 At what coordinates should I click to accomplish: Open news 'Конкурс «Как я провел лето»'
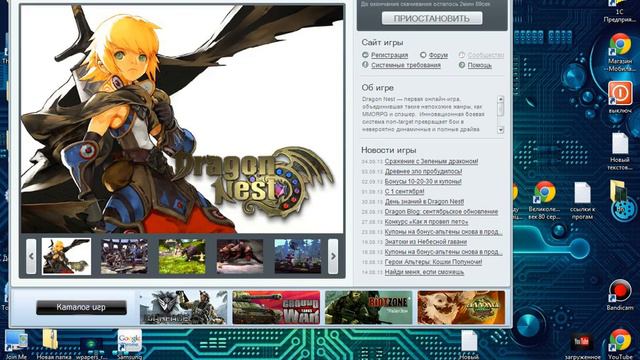426,222
